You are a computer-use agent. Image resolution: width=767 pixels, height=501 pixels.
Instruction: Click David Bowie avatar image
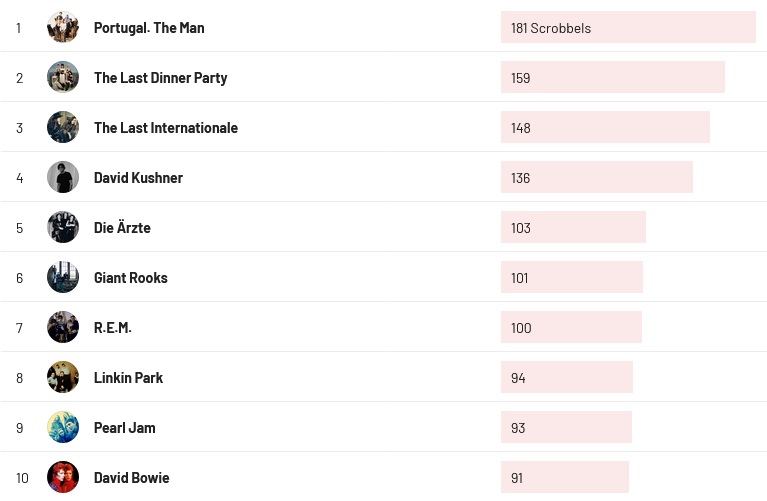point(63,477)
